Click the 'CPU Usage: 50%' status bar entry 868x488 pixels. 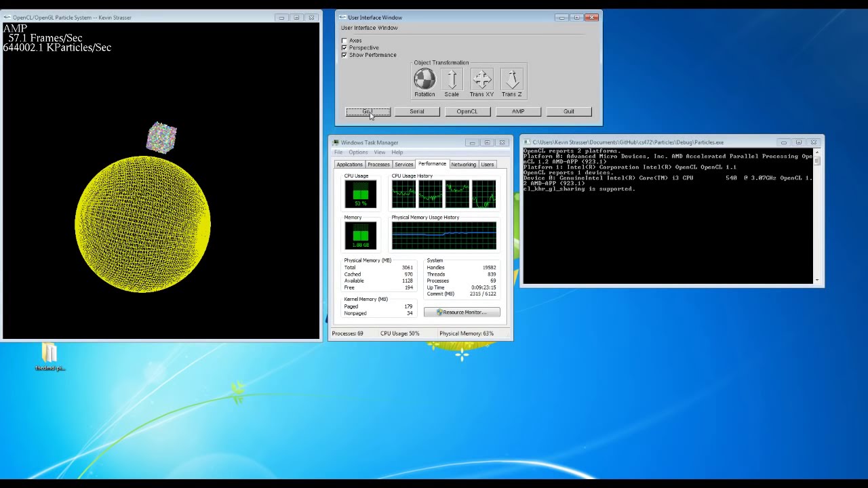point(400,333)
